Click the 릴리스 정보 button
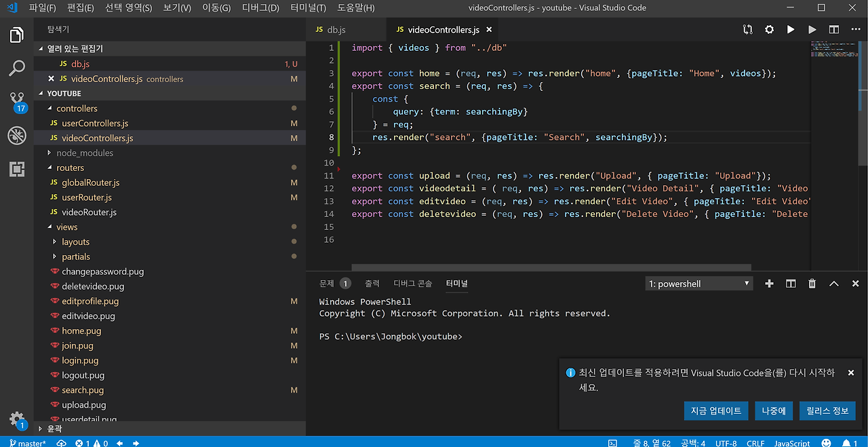868x447 pixels. (827, 410)
